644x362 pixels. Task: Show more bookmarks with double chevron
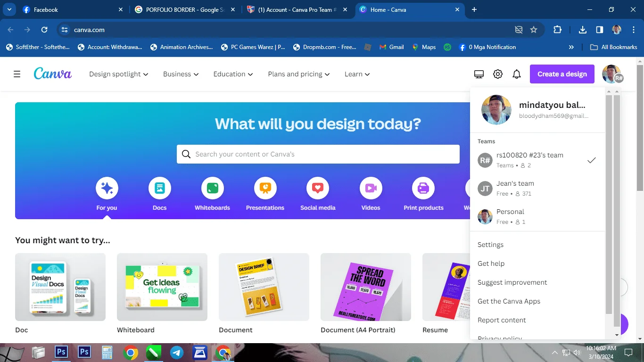click(x=571, y=47)
